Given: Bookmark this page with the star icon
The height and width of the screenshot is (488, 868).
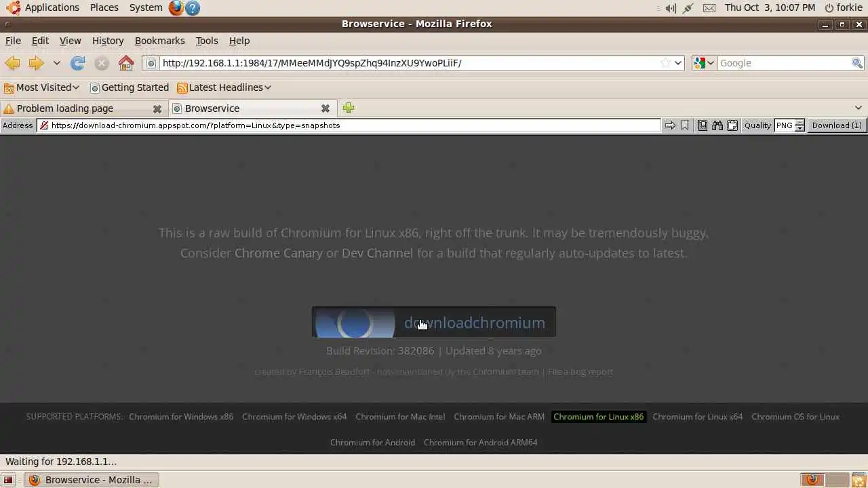Looking at the screenshot, I should [x=666, y=63].
